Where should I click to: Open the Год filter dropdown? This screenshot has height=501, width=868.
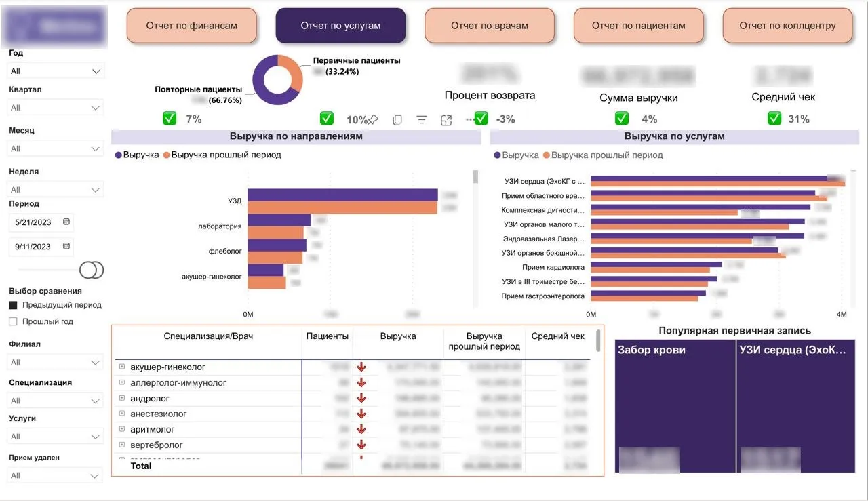(56, 71)
